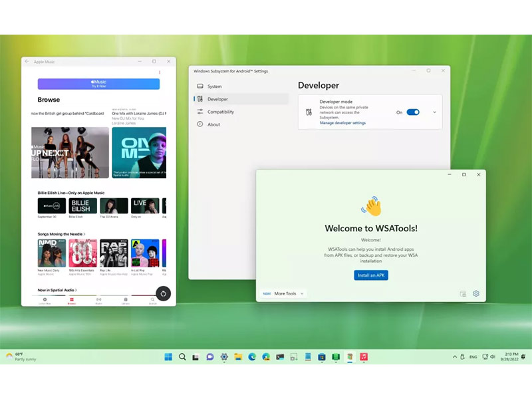Image resolution: width=532 pixels, height=399 pixels.
Task: Open the '80s Hits Essentials playlist cover
Action: pyautogui.click(x=82, y=253)
